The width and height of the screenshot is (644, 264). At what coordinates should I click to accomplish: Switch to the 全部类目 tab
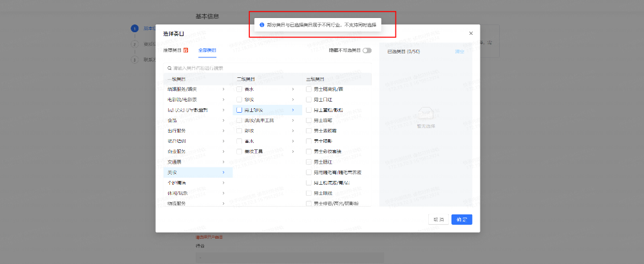(x=207, y=50)
